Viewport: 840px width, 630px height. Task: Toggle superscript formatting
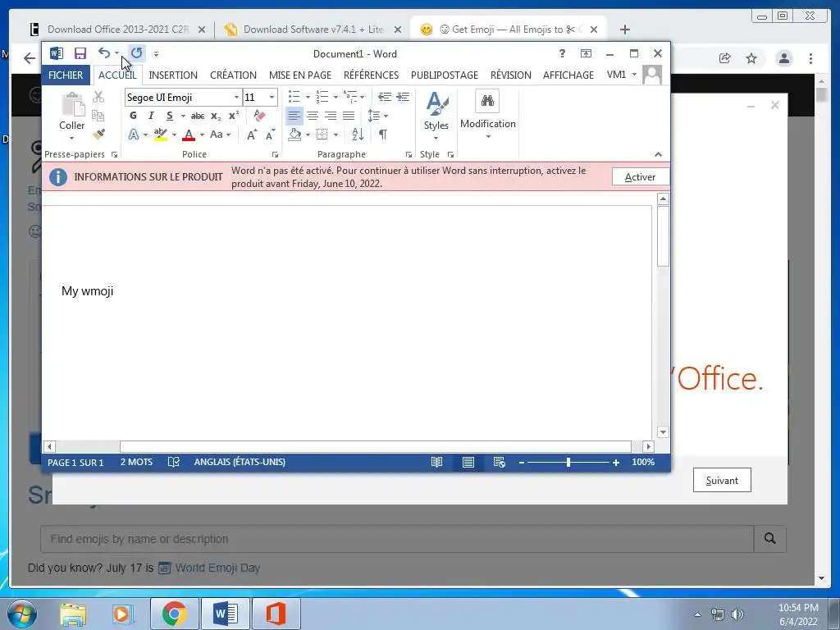[234, 116]
